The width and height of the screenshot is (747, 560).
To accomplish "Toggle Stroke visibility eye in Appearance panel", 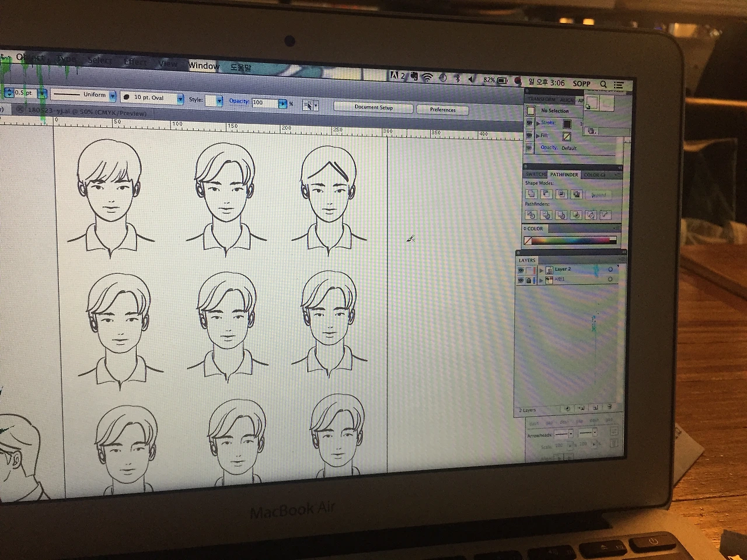I will tap(529, 123).
